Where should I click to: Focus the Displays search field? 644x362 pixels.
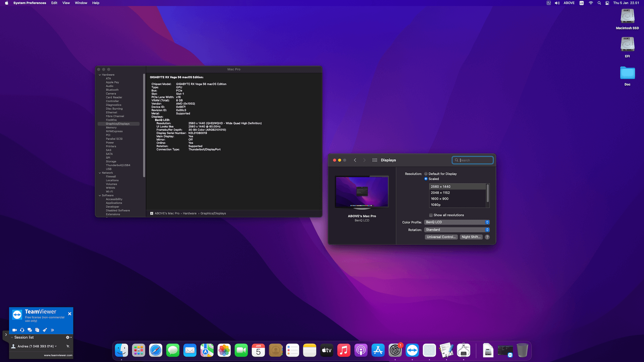[x=473, y=160]
